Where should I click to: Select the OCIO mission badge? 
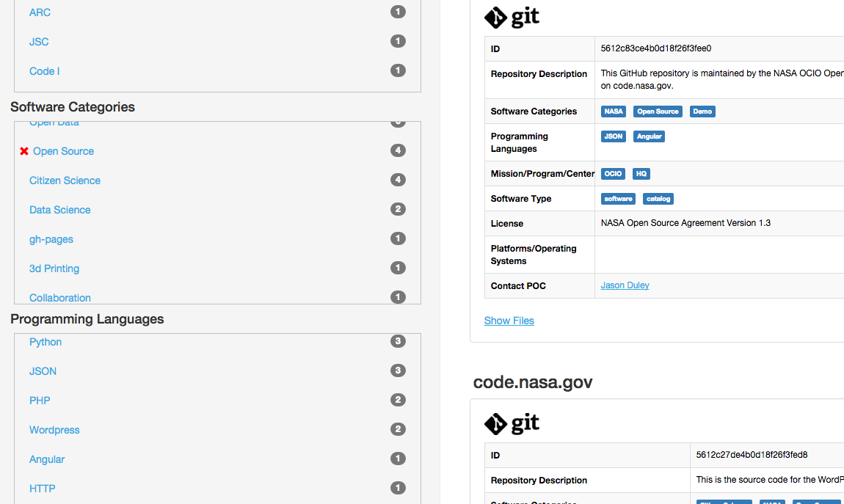pos(613,174)
